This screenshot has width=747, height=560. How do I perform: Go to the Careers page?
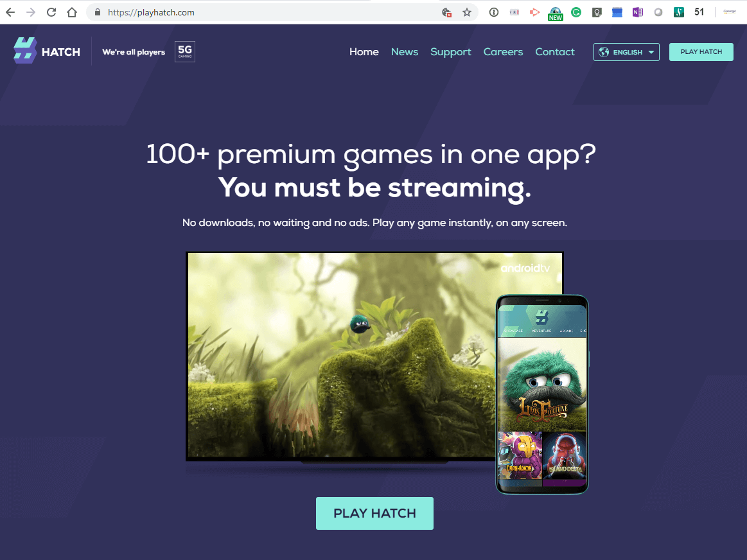503,52
